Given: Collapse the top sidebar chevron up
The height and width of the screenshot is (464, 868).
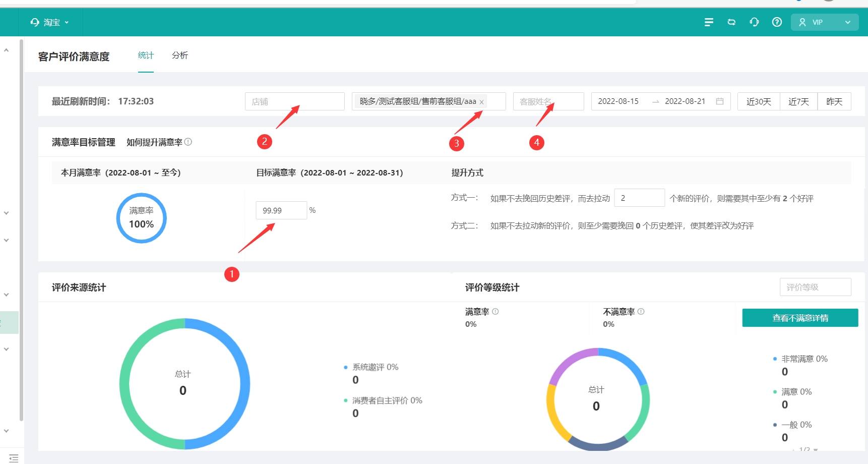Looking at the screenshot, I should point(6,50).
